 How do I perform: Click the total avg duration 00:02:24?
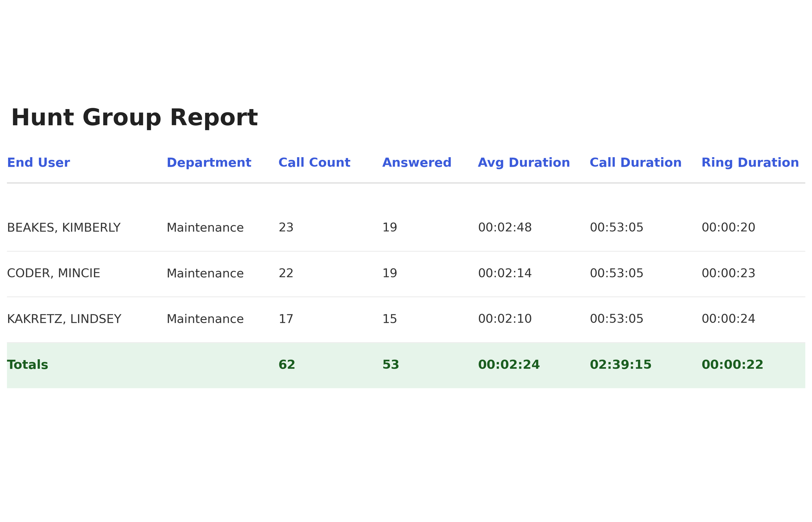[509, 365]
